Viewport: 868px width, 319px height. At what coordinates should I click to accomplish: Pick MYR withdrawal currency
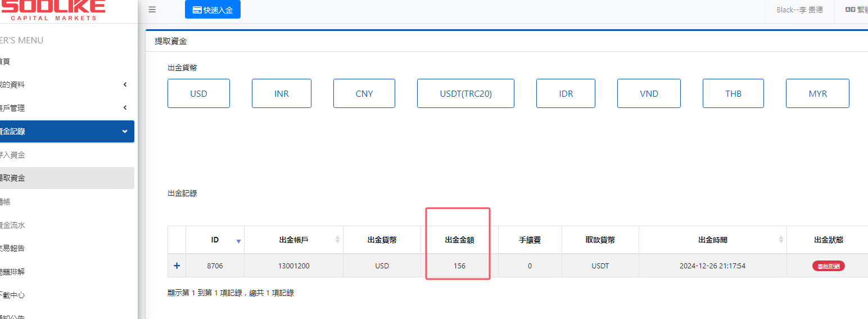(817, 93)
